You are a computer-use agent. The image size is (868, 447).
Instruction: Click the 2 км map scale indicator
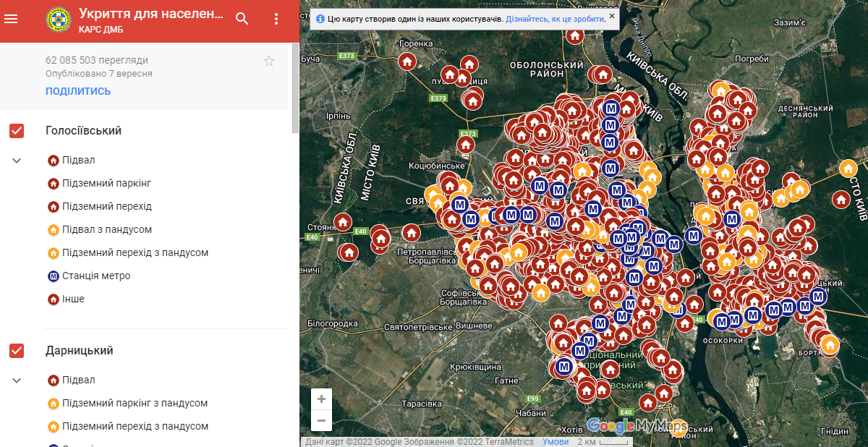pos(604,442)
